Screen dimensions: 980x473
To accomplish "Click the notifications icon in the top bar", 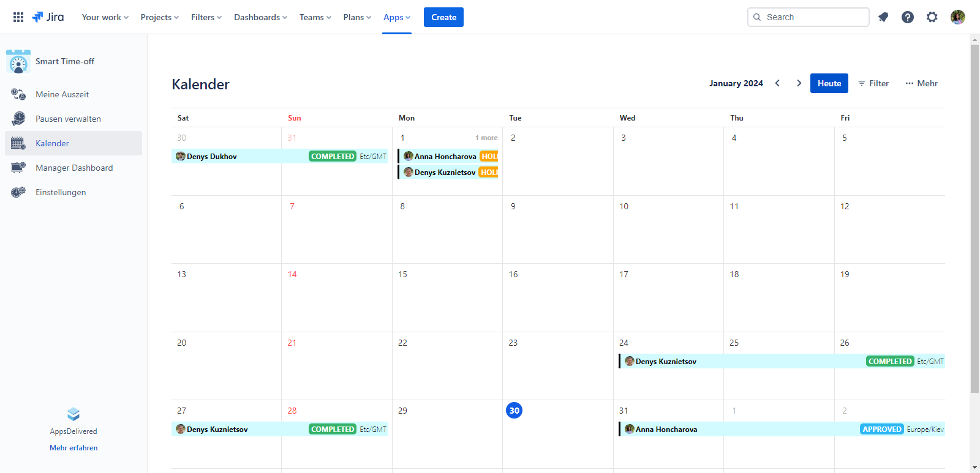I will click(883, 17).
